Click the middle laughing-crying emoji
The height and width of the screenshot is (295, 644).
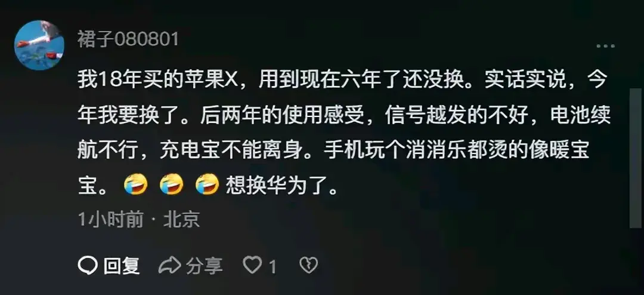(x=172, y=185)
